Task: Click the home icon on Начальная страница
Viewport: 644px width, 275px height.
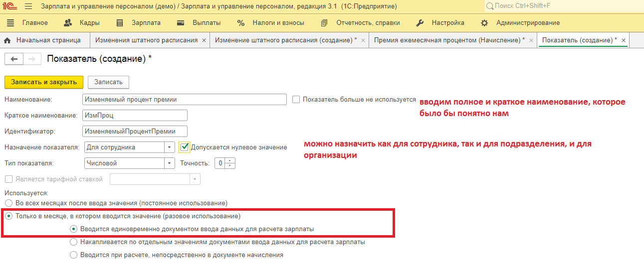Action: (x=7, y=40)
